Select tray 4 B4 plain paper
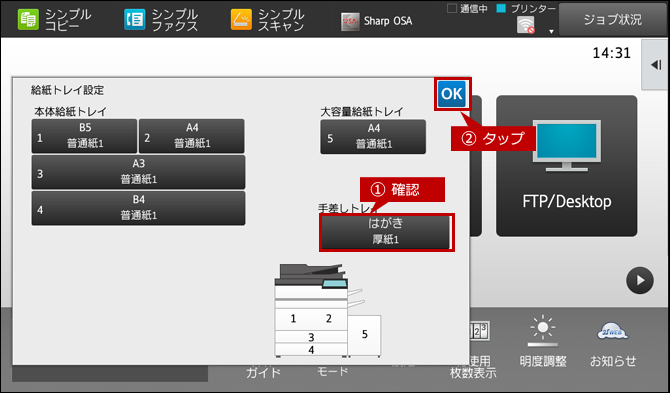 point(138,208)
